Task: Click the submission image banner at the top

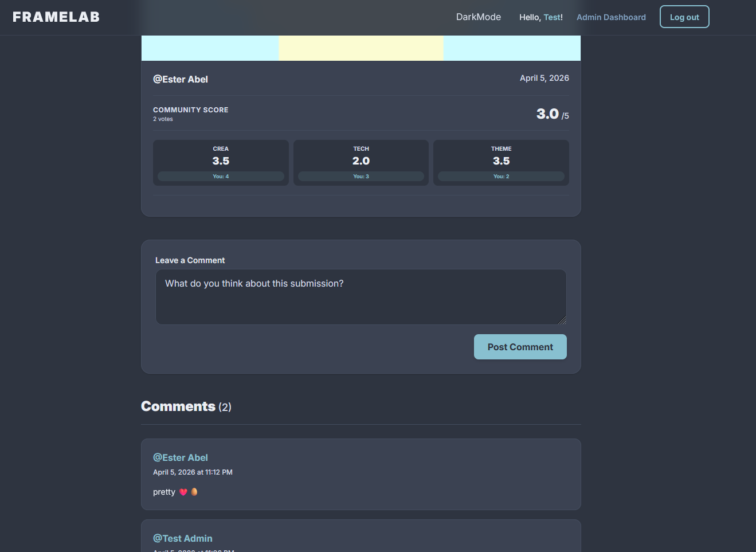Action: [x=361, y=48]
